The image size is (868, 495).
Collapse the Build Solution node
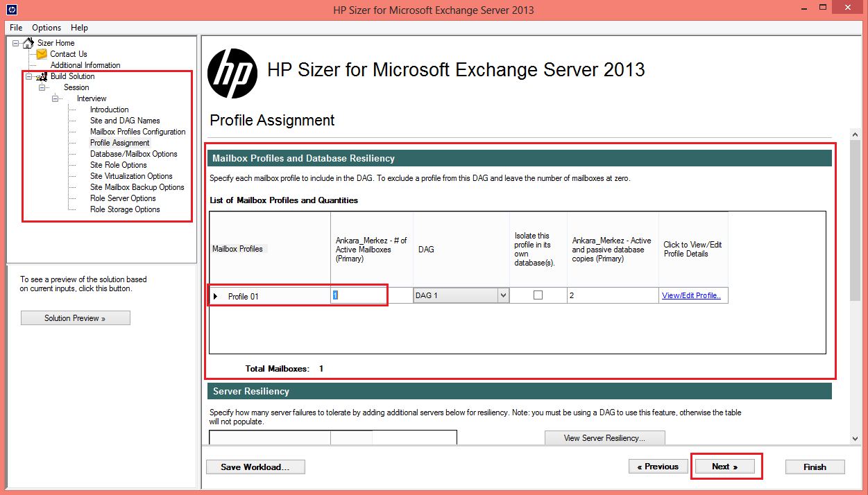(29, 76)
